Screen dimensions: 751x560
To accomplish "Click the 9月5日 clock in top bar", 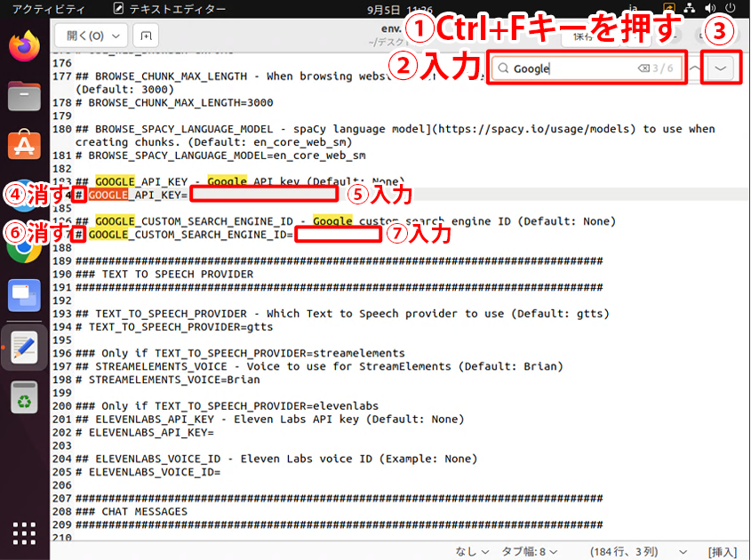I will point(397,9).
